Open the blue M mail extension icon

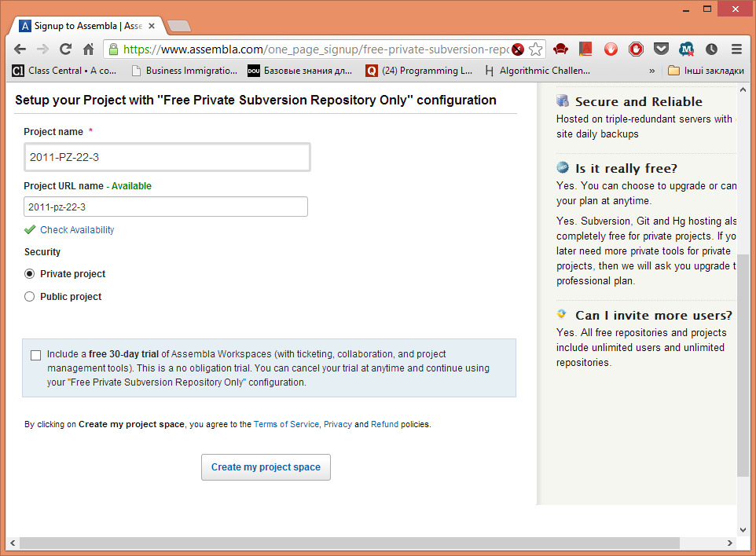(686, 49)
